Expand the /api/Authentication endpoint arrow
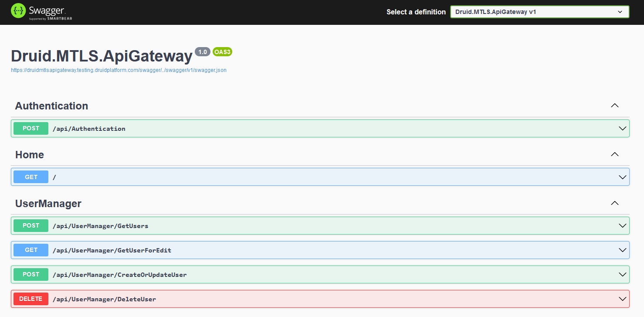 coord(622,129)
